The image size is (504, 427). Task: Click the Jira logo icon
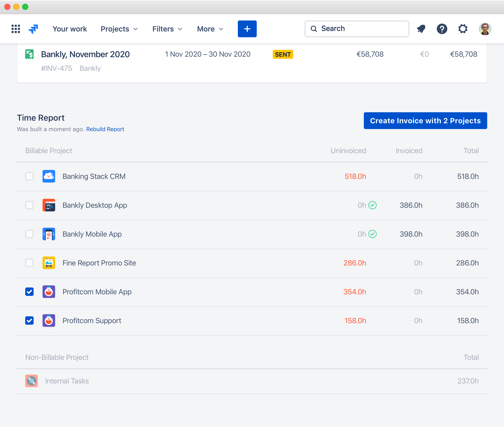(x=33, y=29)
